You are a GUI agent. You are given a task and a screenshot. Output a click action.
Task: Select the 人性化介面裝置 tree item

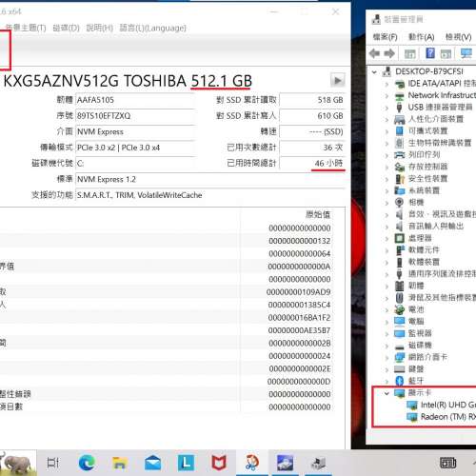pos(436,119)
